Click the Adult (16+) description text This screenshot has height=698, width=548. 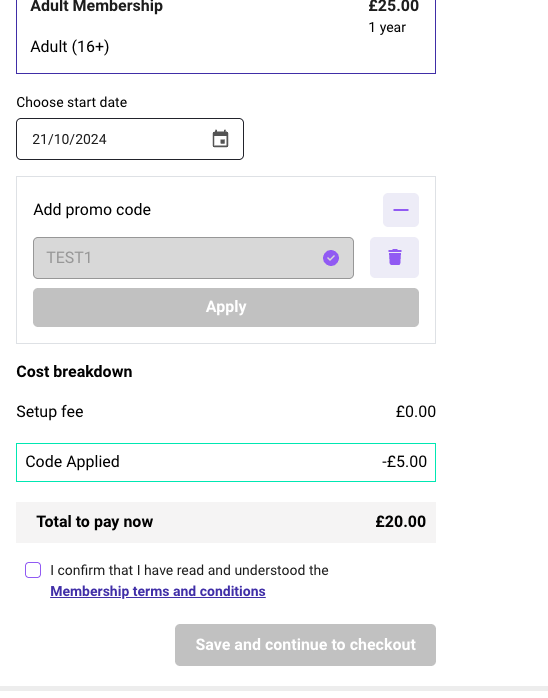click(70, 47)
